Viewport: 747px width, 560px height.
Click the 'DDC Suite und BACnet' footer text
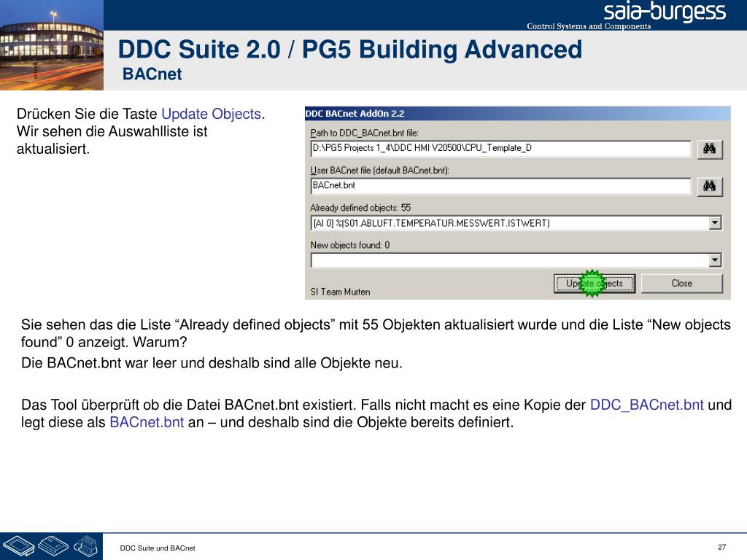[158, 548]
